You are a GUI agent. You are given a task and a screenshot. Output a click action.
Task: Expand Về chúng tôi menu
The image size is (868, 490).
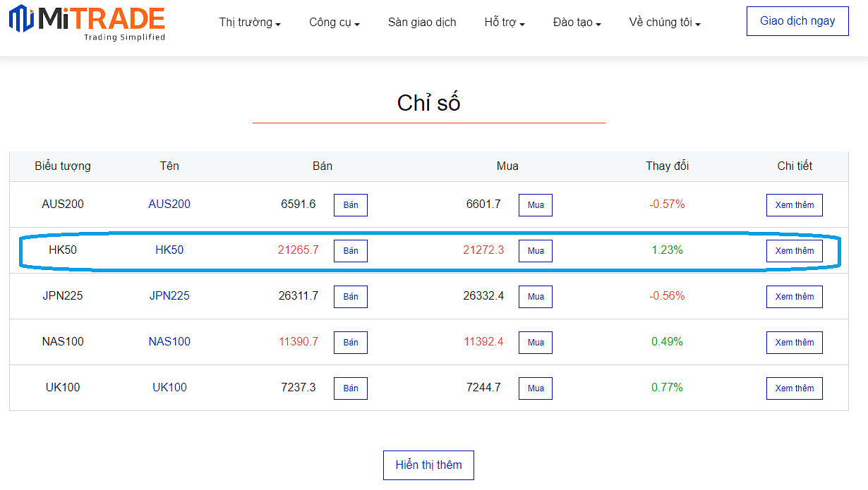[664, 23]
